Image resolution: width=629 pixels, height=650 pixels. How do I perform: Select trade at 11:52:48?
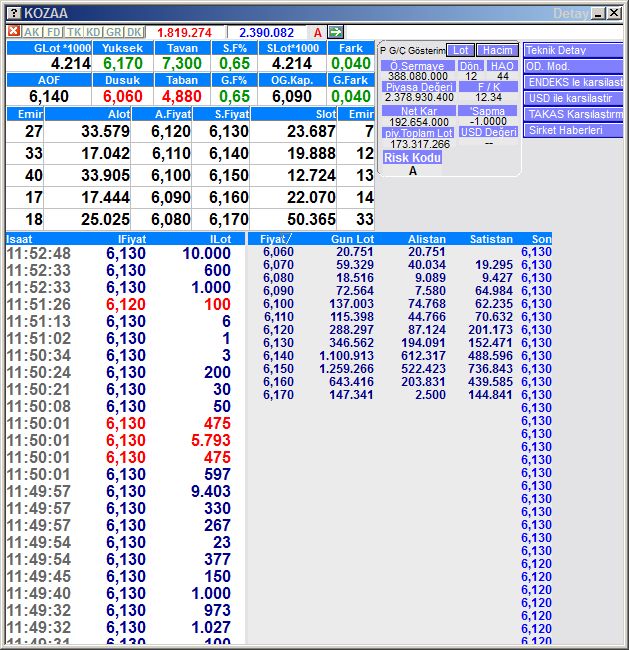coord(124,253)
